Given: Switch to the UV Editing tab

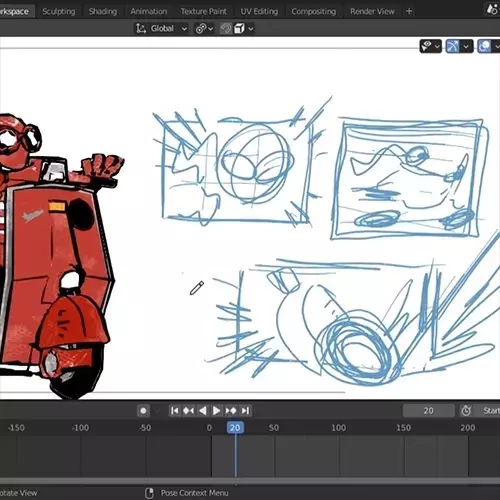Looking at the screenshot, I should coord(259,11).
